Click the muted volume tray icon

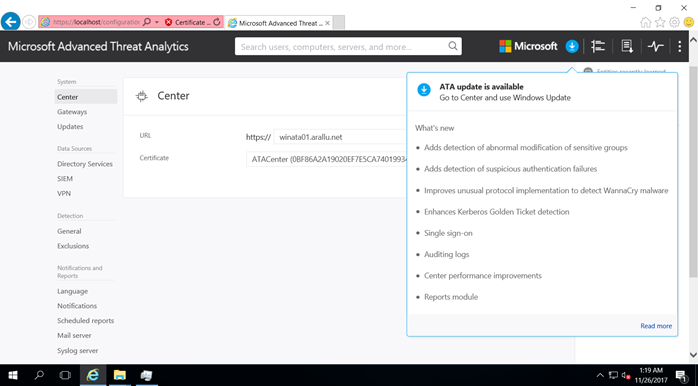[625, 375]
